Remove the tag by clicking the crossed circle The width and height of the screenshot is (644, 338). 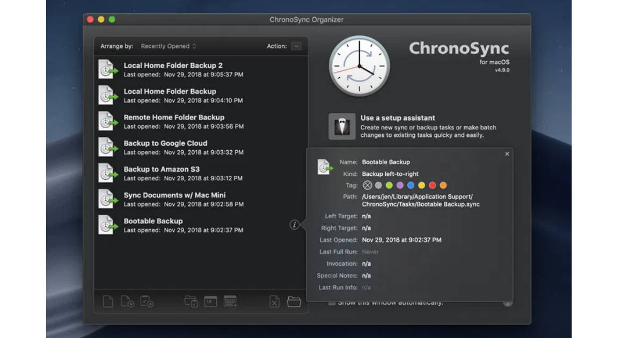(367, 185)
